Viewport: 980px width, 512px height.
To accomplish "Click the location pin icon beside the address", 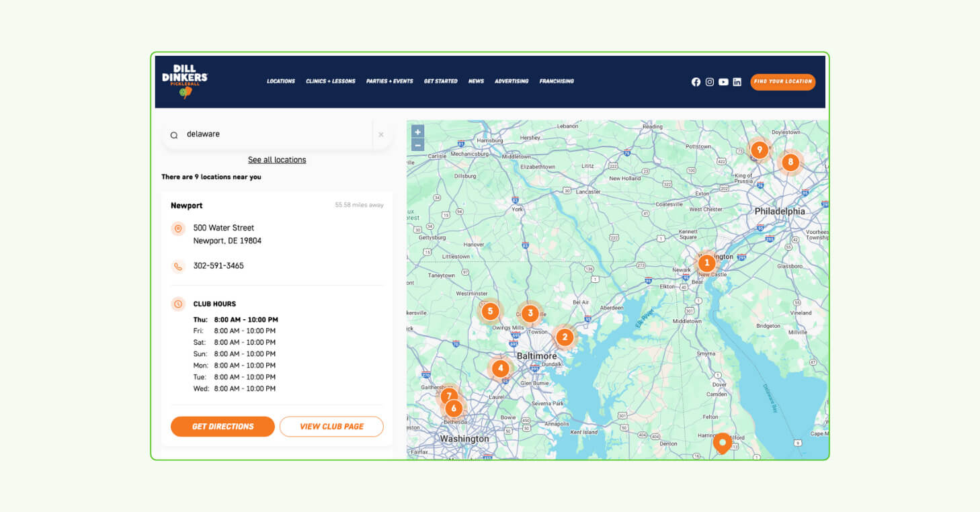I will click(178, 228).
